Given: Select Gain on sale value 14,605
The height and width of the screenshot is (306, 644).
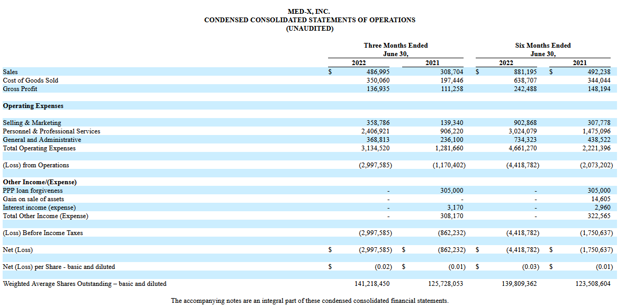Looking at the screenshot, I should pyautogui.click(x=600, y=199).
